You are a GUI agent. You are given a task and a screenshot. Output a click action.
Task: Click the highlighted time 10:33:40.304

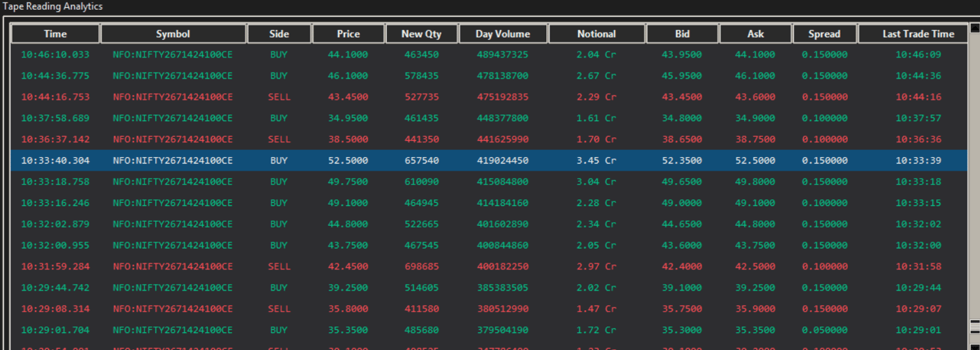(x=56, y=160)
